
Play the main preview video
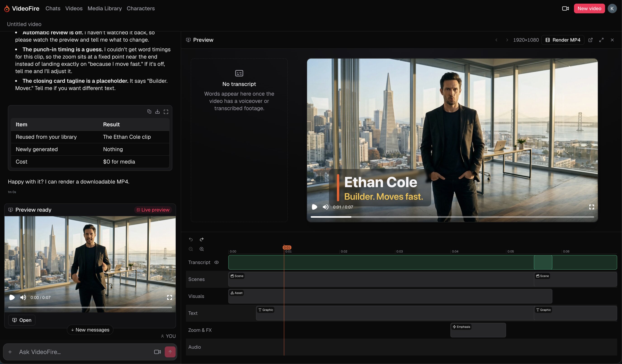pos(314,207)
